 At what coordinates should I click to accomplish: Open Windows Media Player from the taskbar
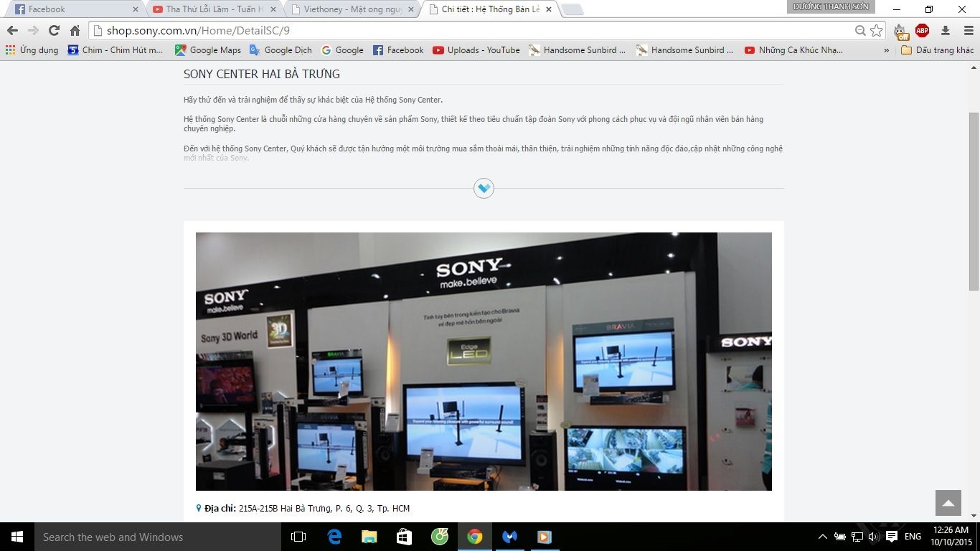point(544,537)
